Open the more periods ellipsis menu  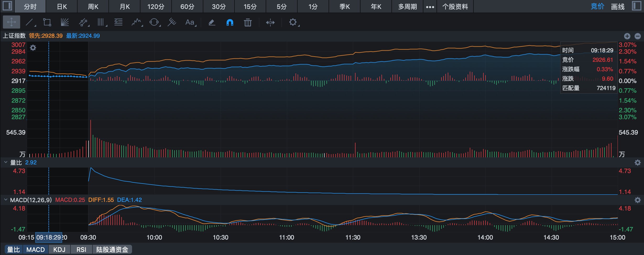(x=430, y=7)
